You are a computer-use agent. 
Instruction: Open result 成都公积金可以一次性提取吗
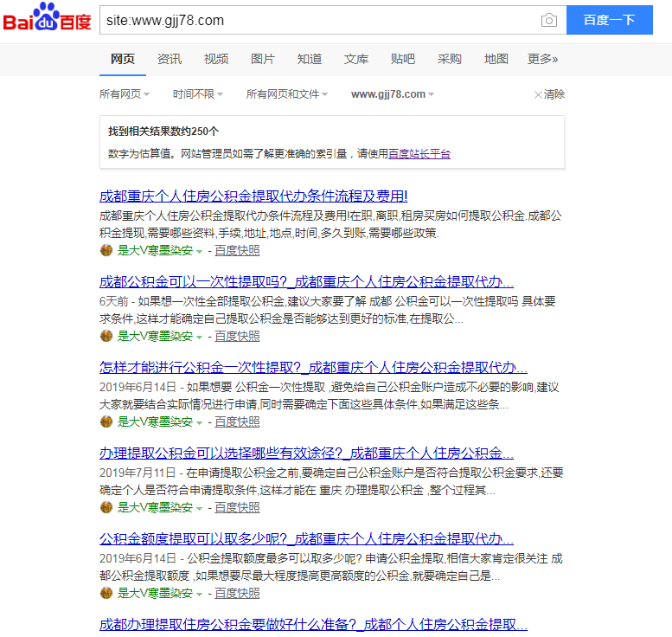click(306, 282)
